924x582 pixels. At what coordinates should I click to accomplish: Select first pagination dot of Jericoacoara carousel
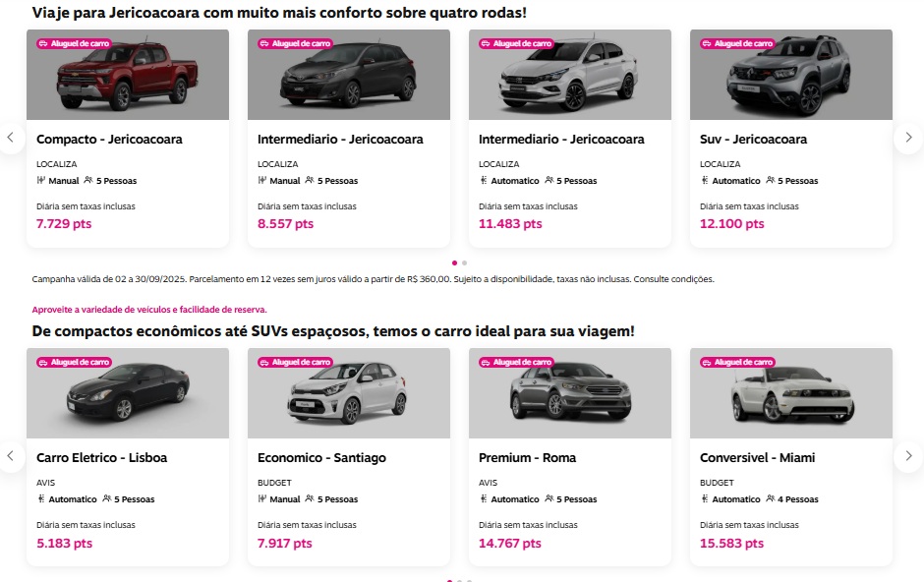[454, 262]
